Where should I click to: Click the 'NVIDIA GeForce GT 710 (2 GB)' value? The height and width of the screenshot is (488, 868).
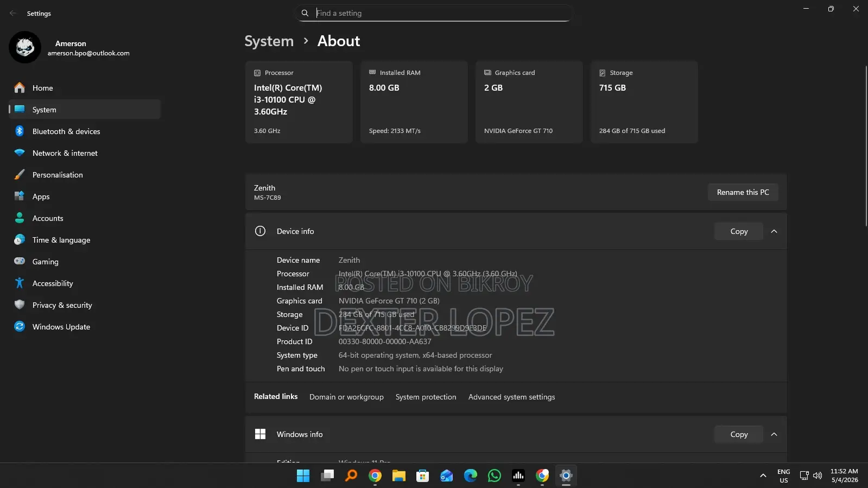pos(389,301)
